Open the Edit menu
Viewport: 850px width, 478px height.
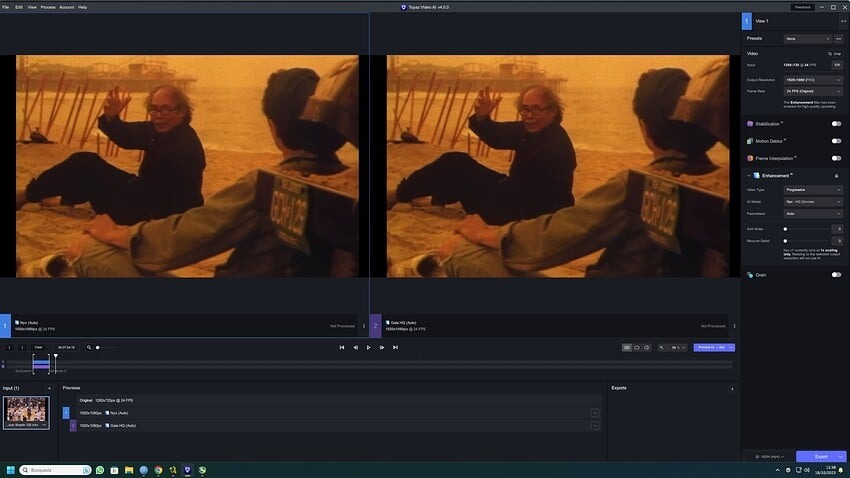pyautogui.click(x=19, y=7)
